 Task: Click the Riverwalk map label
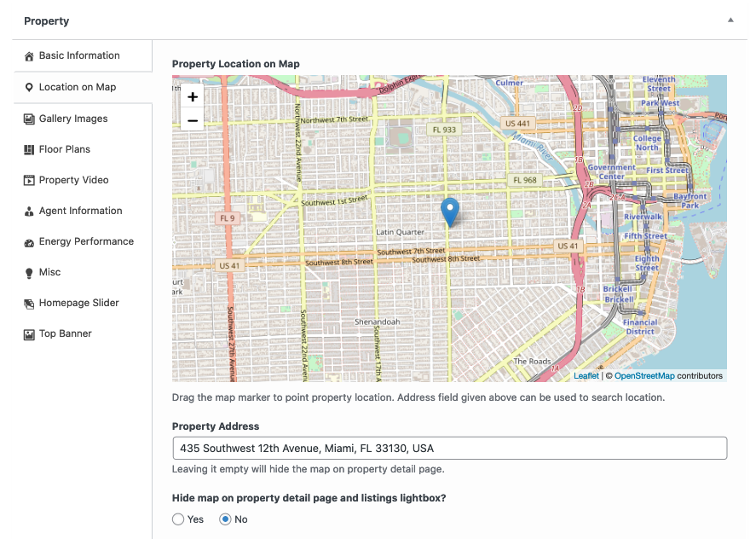pyautogui.click(x=643, y=217)
